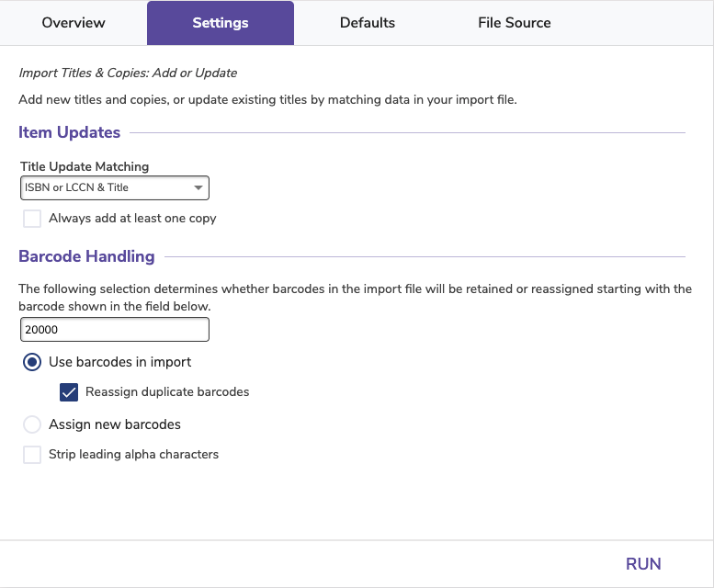714x588 pixels.
Task: Select the Use barcodes in import radio button
Action: pos(32,362)
